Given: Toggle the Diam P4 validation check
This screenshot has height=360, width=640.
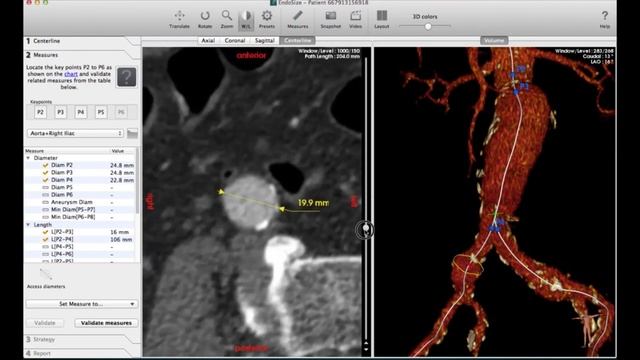Looking at the screenshot, I should click(45, 180).
